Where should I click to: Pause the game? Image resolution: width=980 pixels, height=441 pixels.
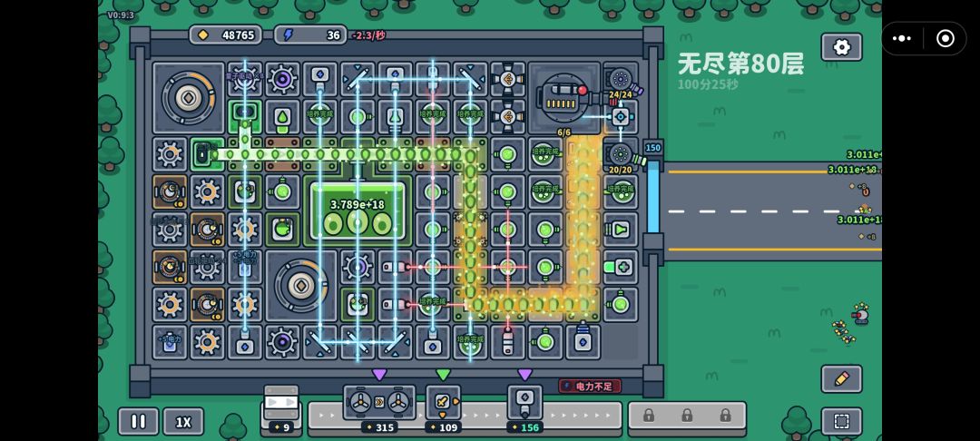click(138, 422)
